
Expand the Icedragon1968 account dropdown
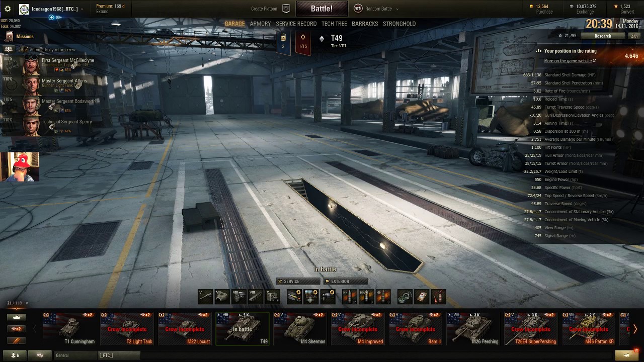tap(82, 9)
